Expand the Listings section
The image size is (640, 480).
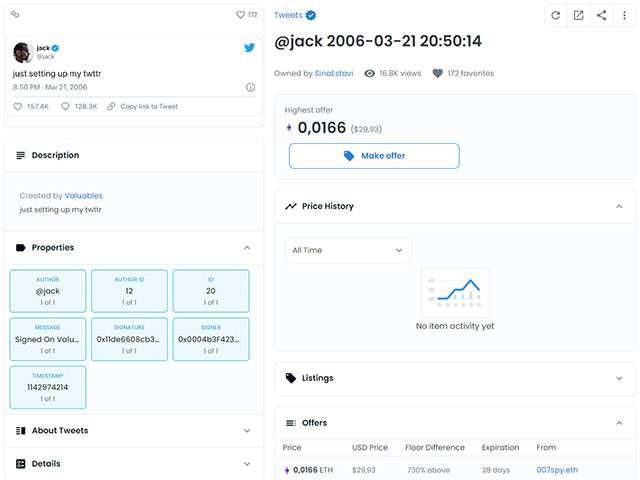(619, 378)
